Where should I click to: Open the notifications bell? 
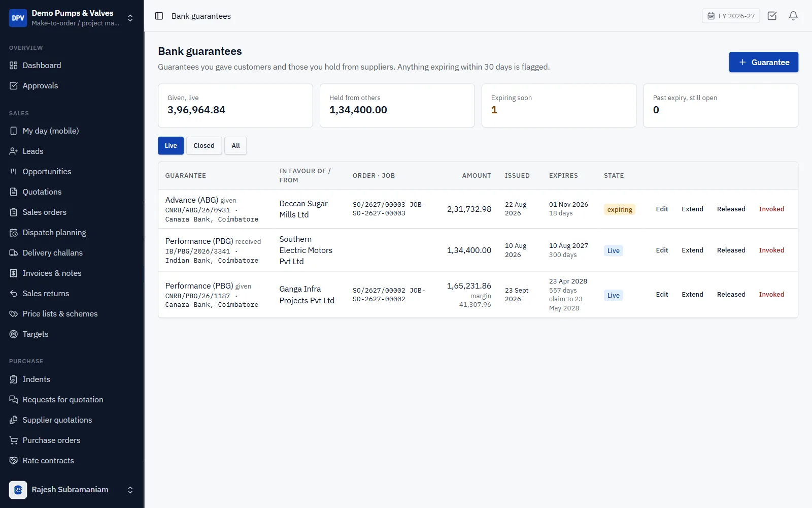[793, 16]
